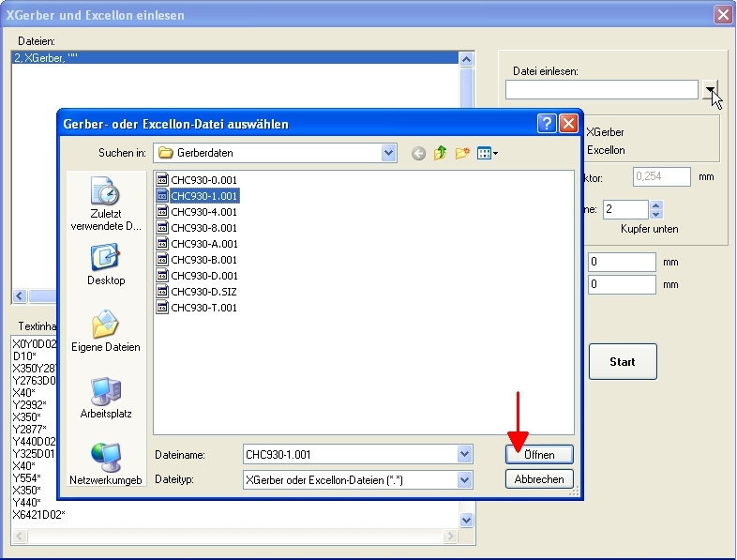Click into the Datei einlesen field

[601, 90]
